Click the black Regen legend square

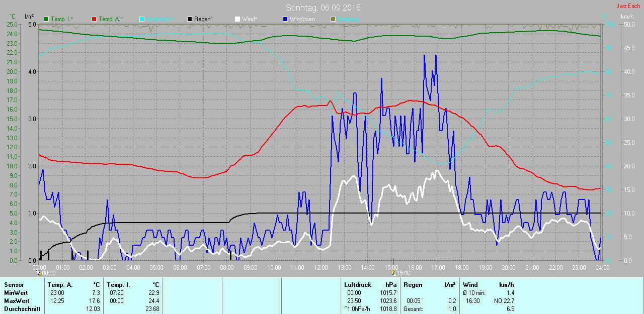pyautogui.click(x=190, y=19)
